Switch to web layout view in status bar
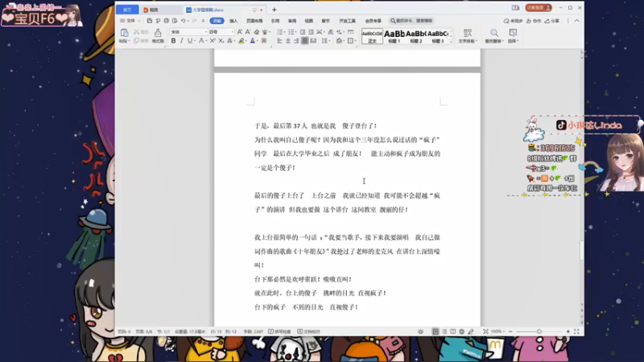Image resolution: width=644 pixels, height=362 pixels. [x=461, y=331]
